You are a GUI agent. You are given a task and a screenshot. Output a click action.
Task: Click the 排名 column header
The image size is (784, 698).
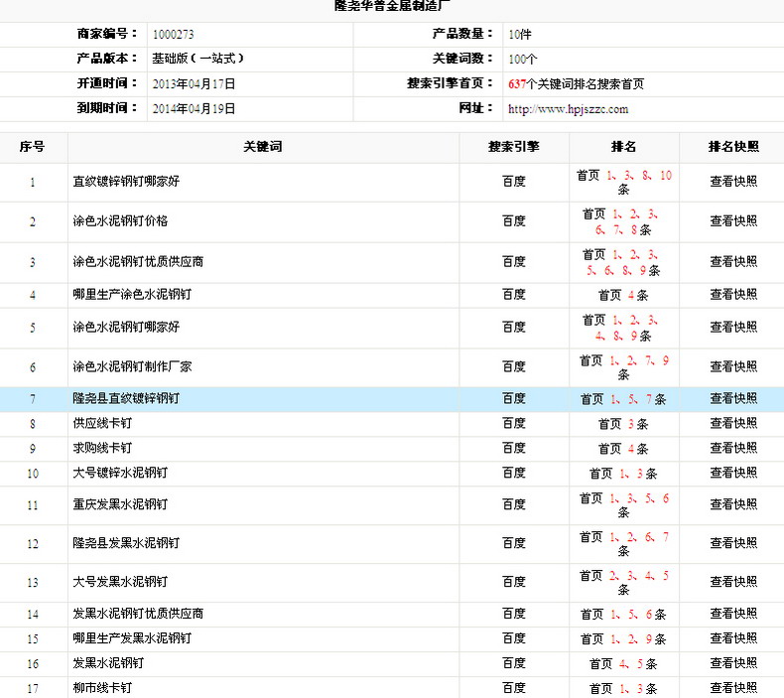point(623,147)
